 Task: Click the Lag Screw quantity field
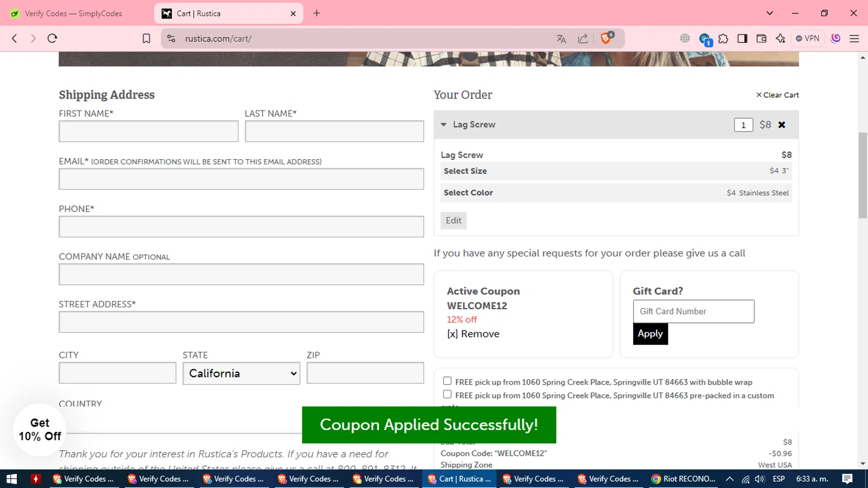tap(744, 125)
